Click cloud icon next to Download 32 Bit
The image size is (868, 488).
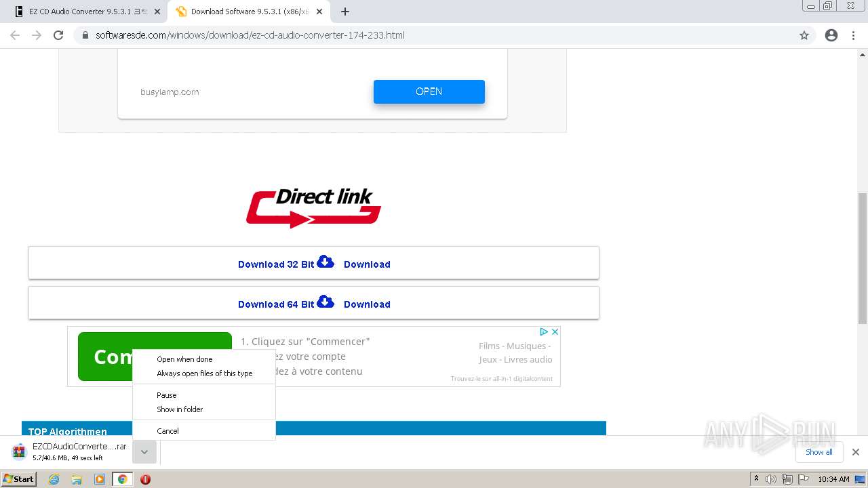click(326, 262)
